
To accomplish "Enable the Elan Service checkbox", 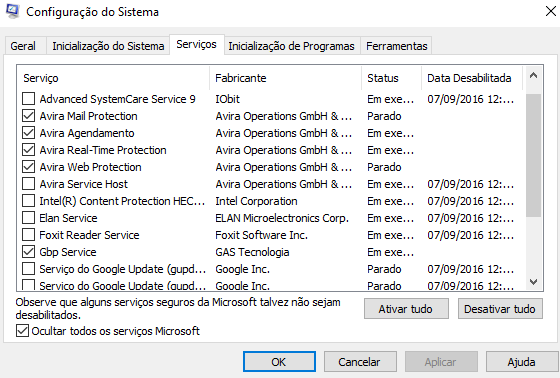I will click(29, 218).
